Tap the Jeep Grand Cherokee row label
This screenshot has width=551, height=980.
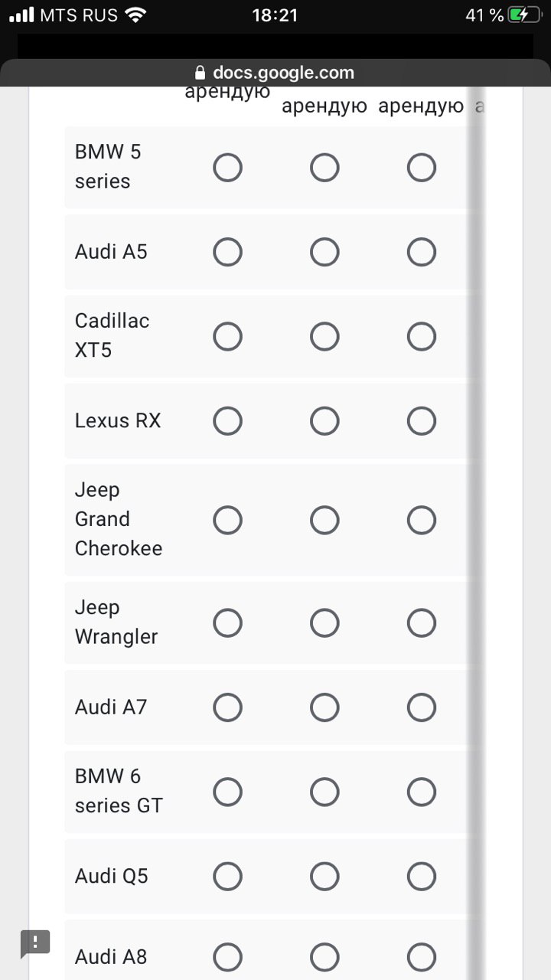tap(119, 519)
